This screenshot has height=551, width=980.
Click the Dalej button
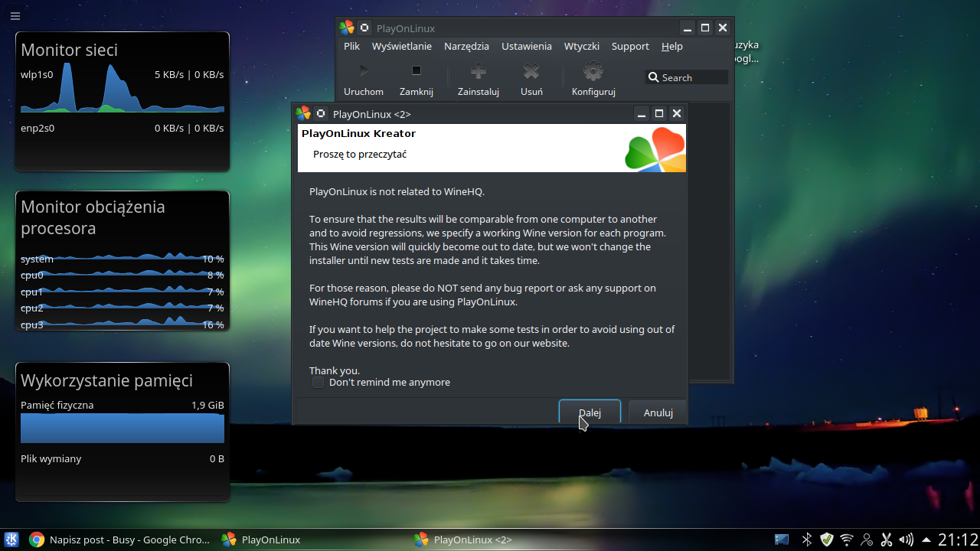[x=590, y=412]
